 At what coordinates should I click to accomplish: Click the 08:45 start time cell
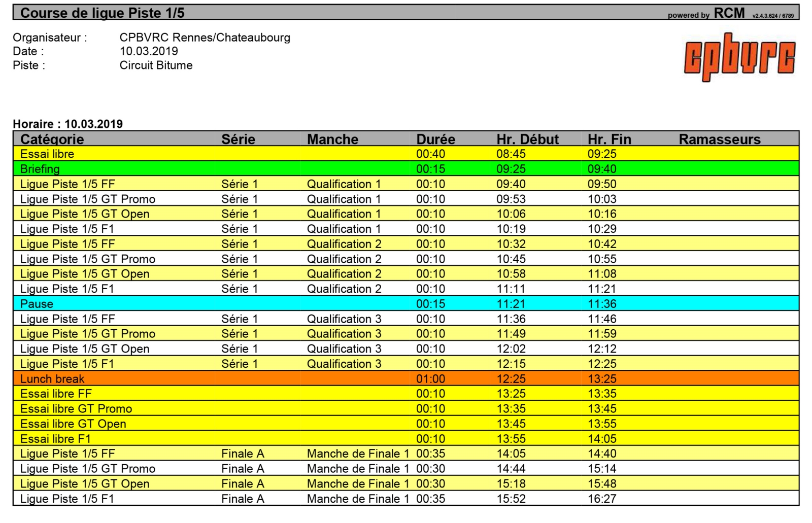511,154
